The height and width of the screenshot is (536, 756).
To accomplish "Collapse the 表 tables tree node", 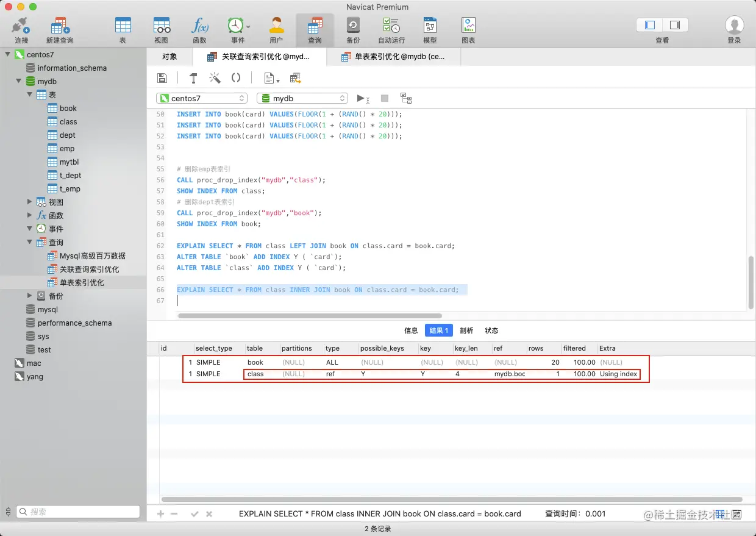I will tap(30, 95).
